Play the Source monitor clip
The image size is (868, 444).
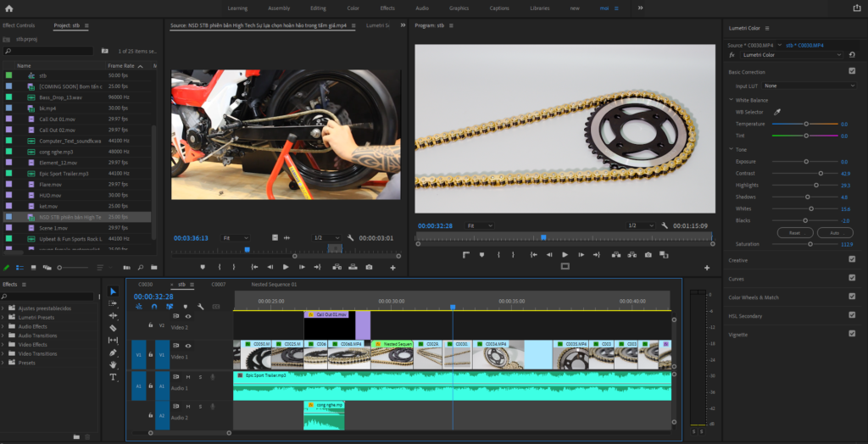click(286, 267)
